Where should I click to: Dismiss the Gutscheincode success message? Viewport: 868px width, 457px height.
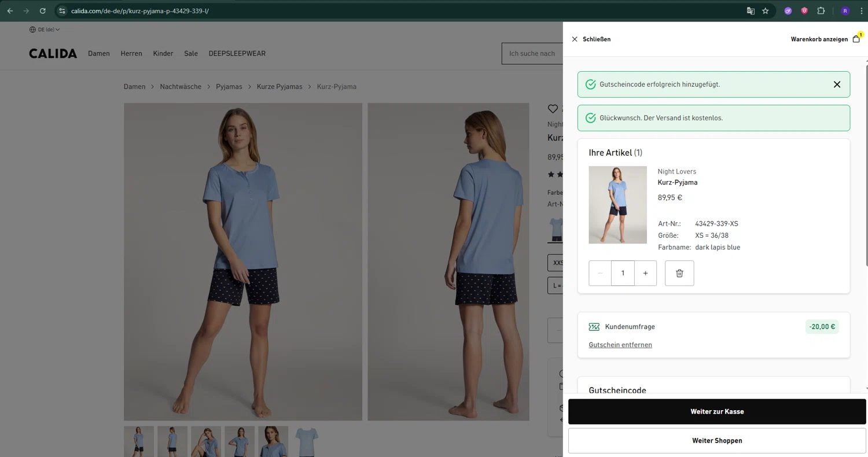pos(837,84)
